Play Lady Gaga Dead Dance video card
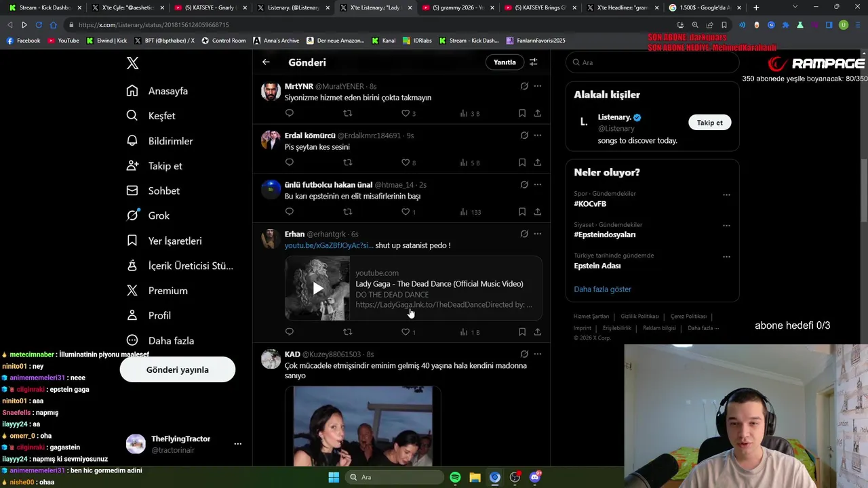Screen dimensions: 868x488 point(317,289)
